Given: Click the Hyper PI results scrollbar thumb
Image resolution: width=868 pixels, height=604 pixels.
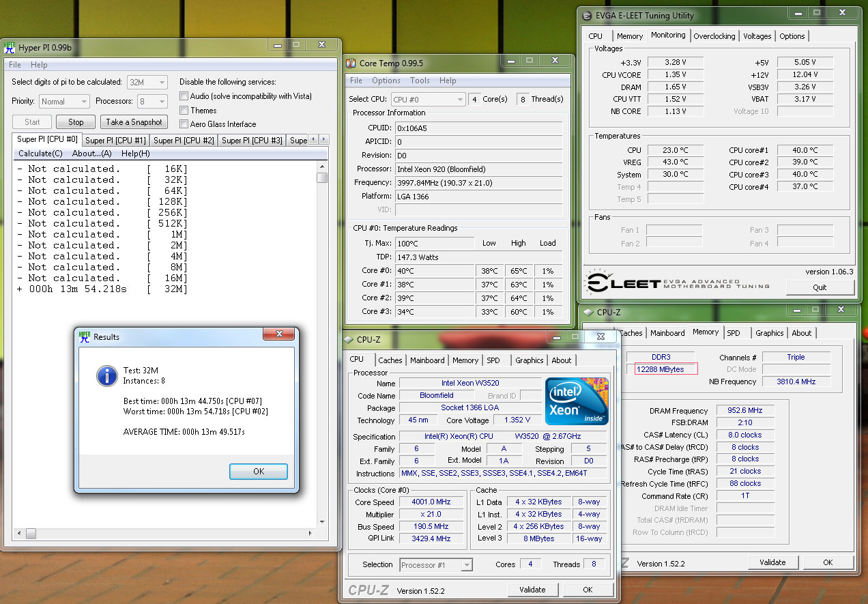Looking at the screenshot, I should tap(322, 177).
